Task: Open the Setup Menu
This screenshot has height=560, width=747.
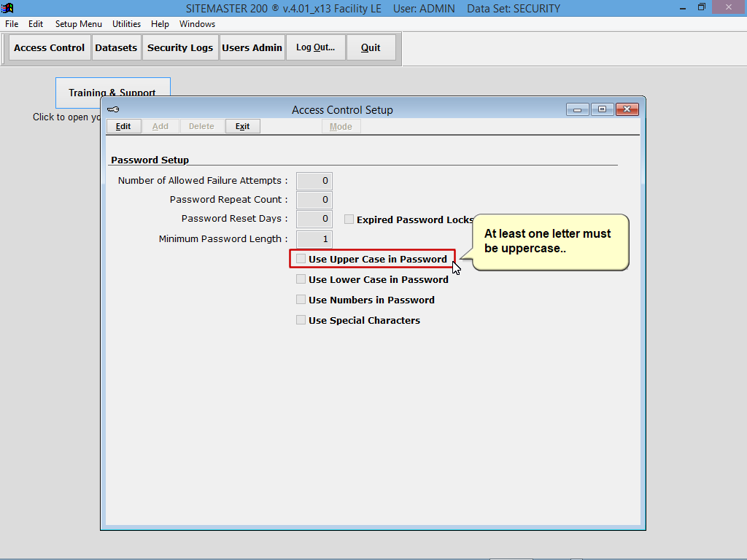Action: pyautogui.click(x=79, y=24)
